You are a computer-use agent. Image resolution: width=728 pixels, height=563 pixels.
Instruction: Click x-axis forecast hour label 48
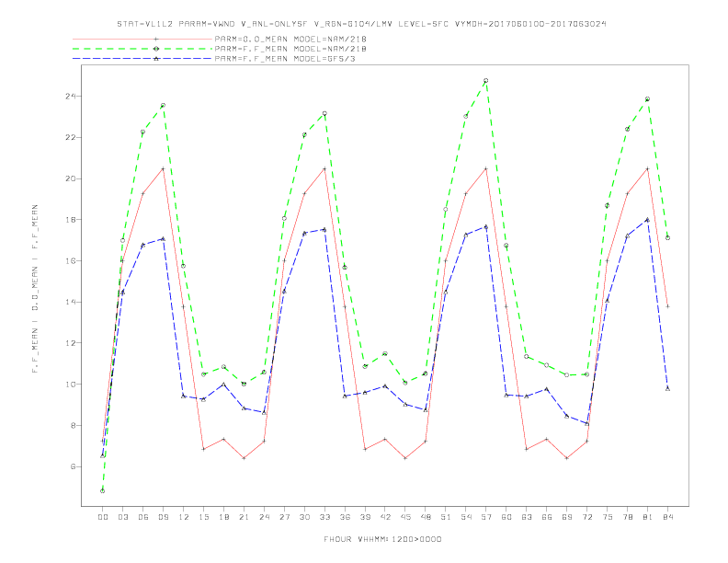tap(426, 517)
